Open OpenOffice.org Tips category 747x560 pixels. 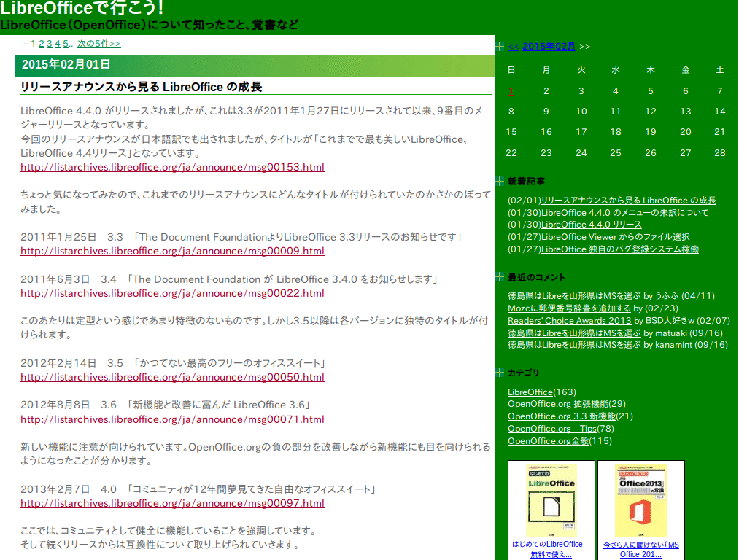[552, 429]
